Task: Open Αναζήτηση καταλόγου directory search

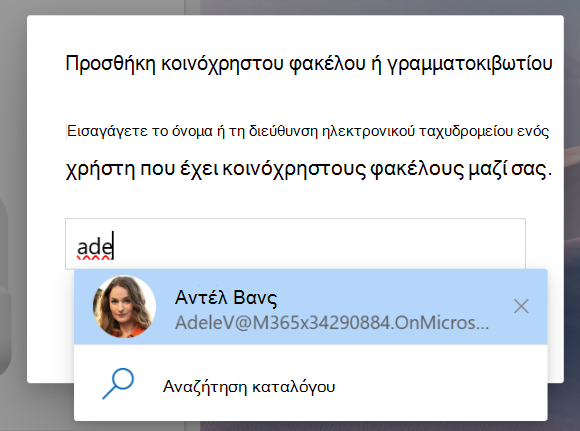Action: 310,383
